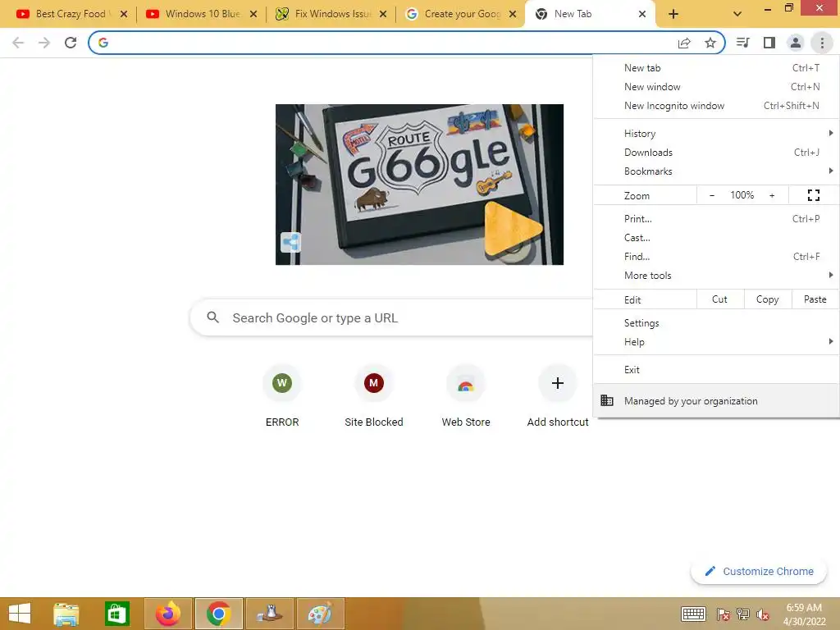Open the Windows Start button

point(20,614)
